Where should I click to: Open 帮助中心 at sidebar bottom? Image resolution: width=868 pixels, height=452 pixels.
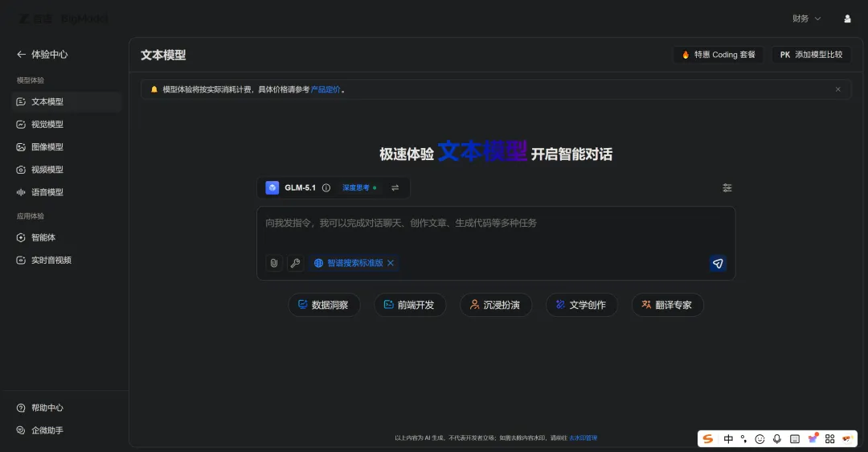pyautogui.click(x=40, y=408)
